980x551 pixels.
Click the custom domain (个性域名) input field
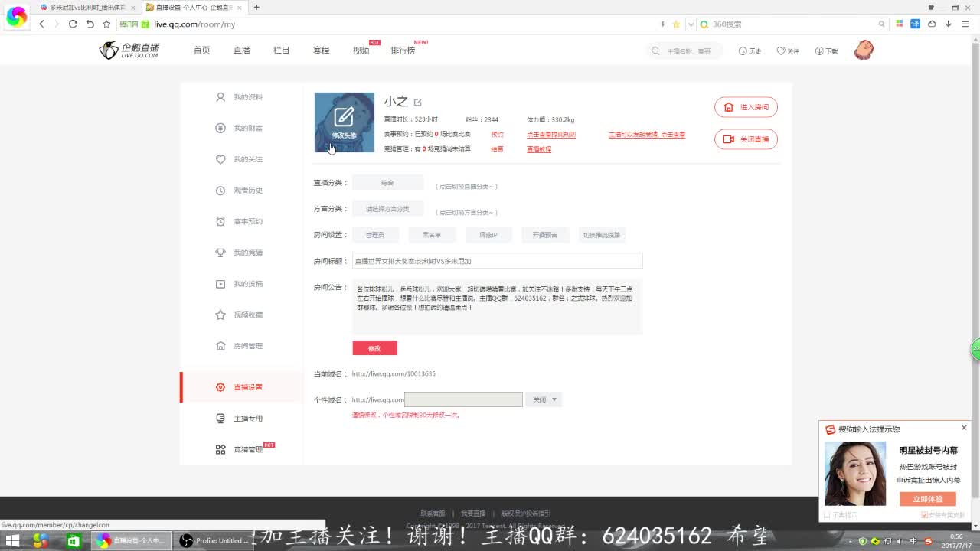coord(463,399)
